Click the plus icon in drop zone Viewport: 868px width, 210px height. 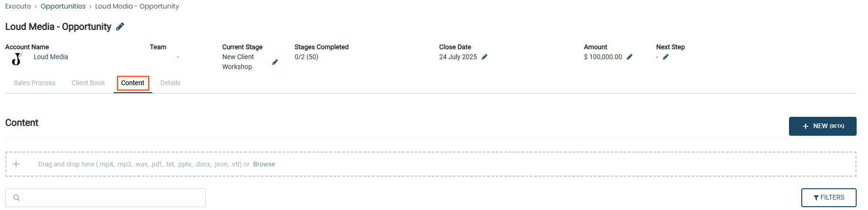(16, 164)
